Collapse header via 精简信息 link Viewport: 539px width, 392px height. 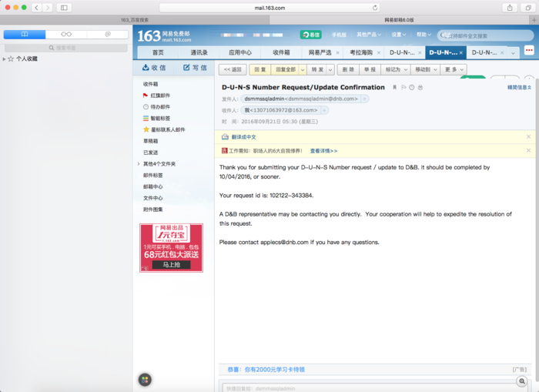coord(519,87)
